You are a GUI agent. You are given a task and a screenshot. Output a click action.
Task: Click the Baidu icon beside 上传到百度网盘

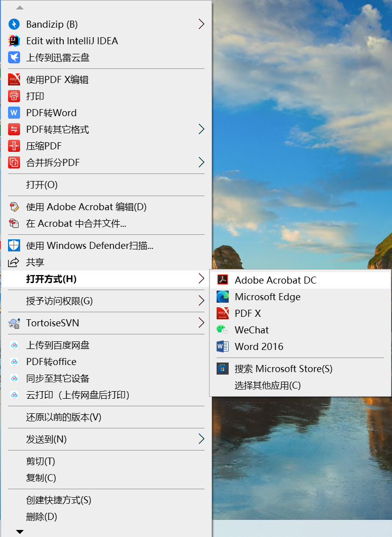point(14,345)
